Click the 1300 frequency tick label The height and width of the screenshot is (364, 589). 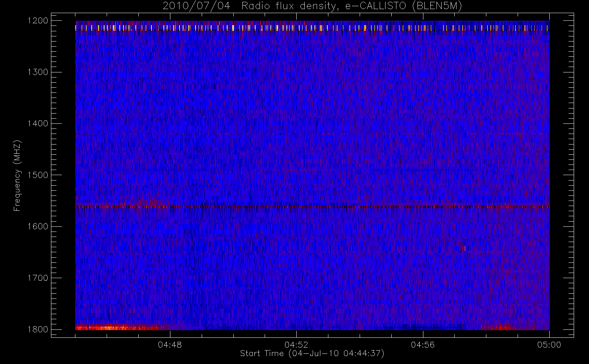(38, 72)
